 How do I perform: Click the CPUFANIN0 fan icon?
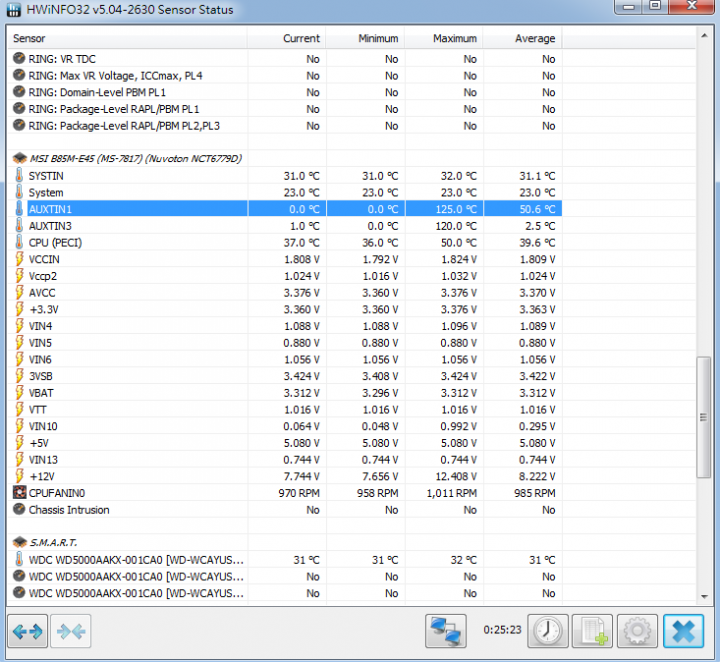coord(19,493)
